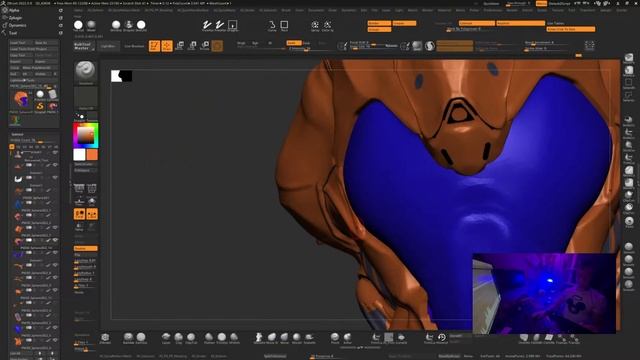The height and width of the screenshot is (360, 640).
Task: Open the Transform menu
Action: point(588,10)
